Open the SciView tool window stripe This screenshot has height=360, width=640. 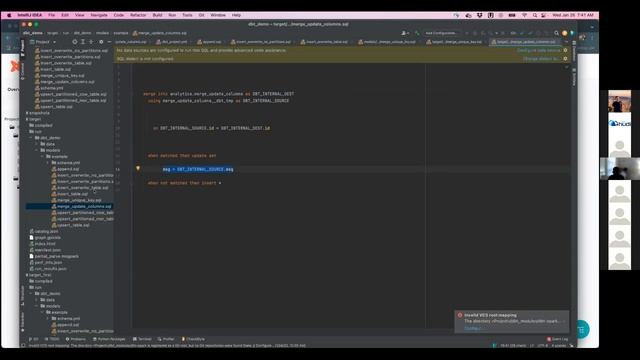tap(574, 77)
